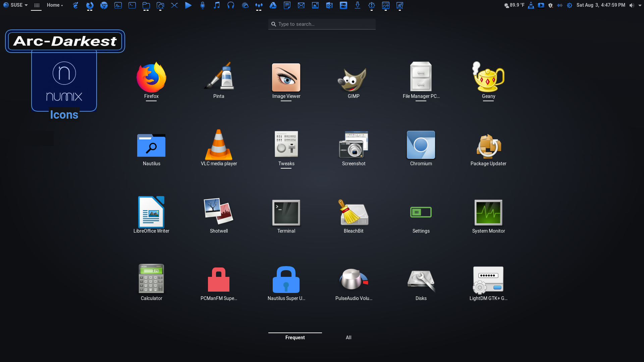Click the microphone shortcut in top bar
This screenshot has height=362, width=644.
point(203,5)
